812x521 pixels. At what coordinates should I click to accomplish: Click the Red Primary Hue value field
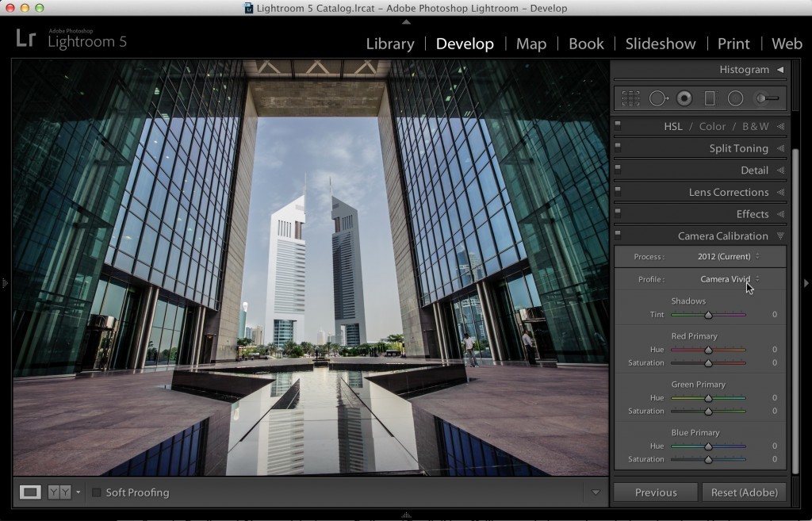[x=774, y=350]
